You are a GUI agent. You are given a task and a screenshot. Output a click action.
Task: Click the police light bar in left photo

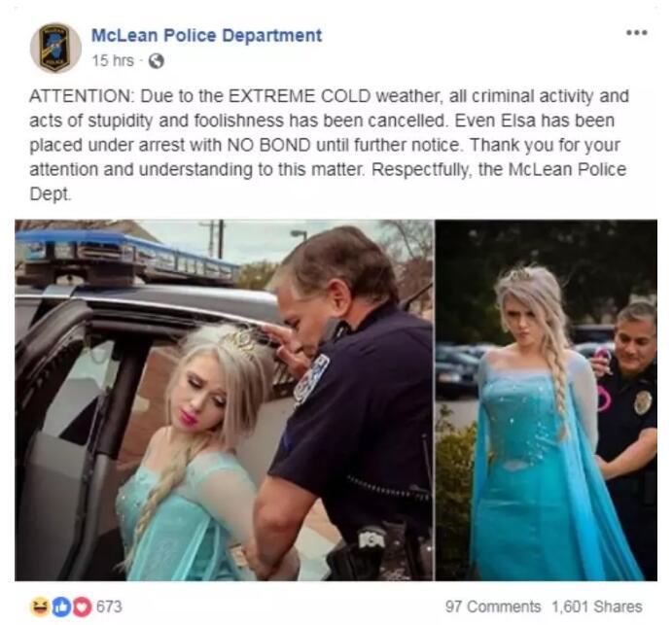pyautogui.click(x=127, y=258)
